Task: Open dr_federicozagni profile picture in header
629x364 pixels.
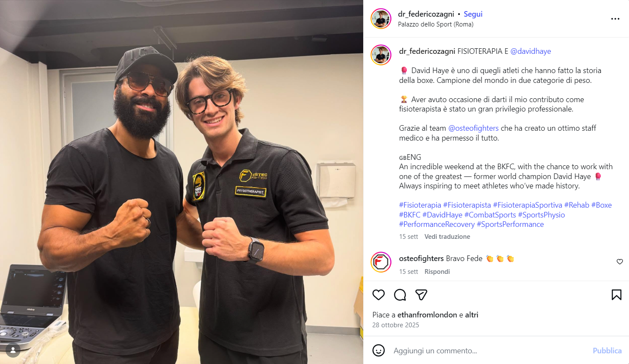Action: tap(381, 19)
